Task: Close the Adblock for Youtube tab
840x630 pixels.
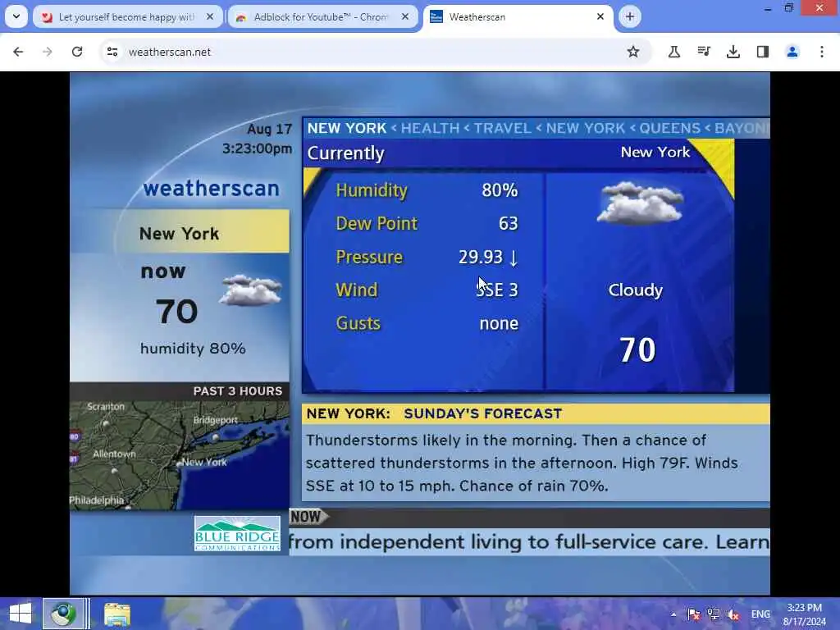Action: (x=405, y=16)
